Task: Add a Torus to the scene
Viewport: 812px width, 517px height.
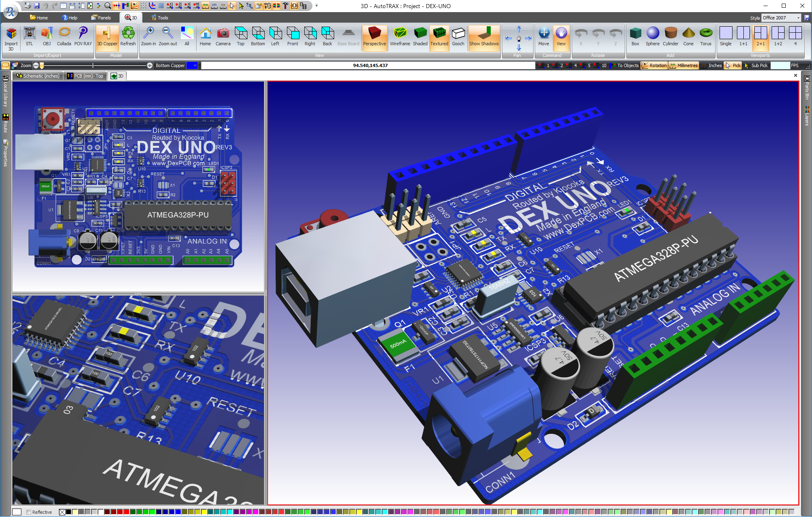Action: coord(706,37)
